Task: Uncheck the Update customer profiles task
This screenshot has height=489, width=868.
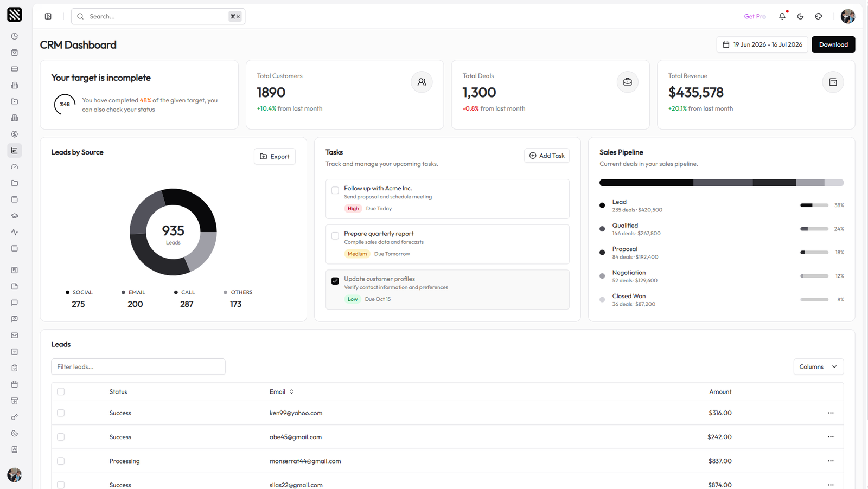Action: coord(335,281)
